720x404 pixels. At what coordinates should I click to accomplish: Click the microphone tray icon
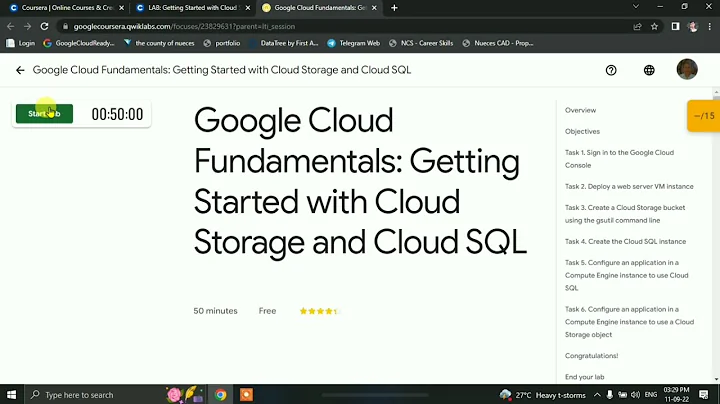pyautogui.click(x=609, y=395)
